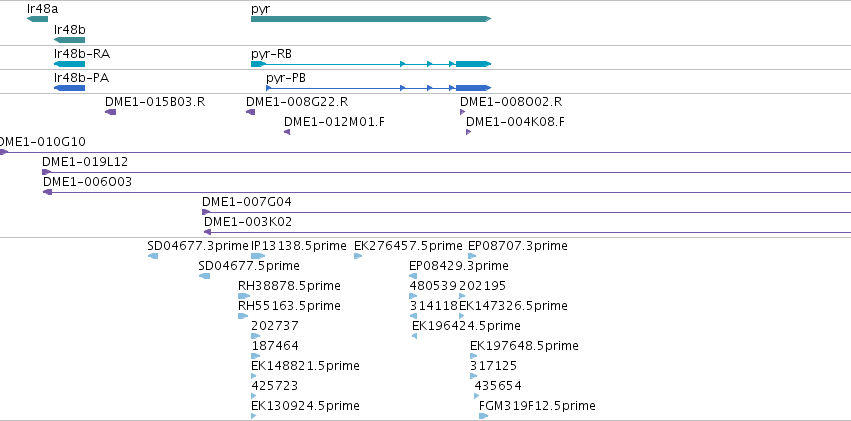The image size is (851, 421).
Task: Select the DME1-010G10 BAC line
Action: (x=426, y=152)
